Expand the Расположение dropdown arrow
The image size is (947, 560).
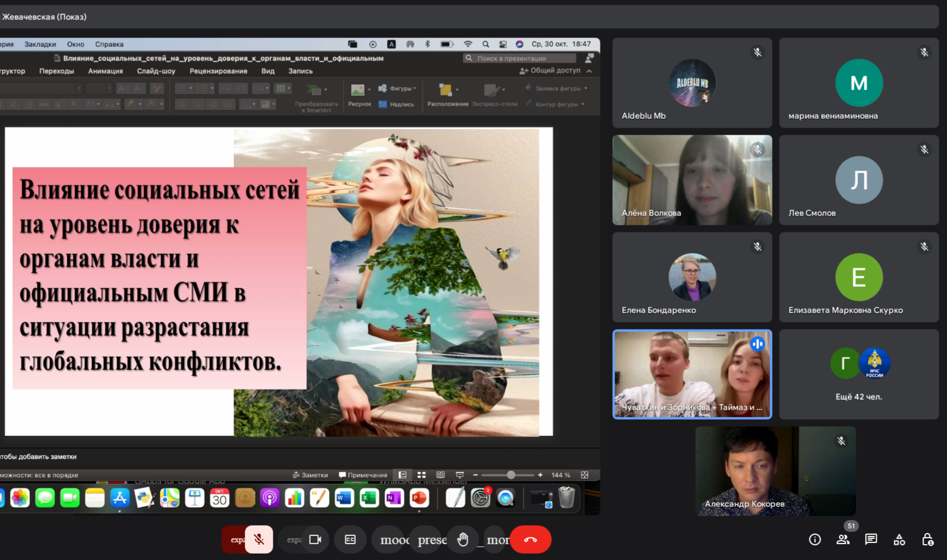[x=457, y=90]
